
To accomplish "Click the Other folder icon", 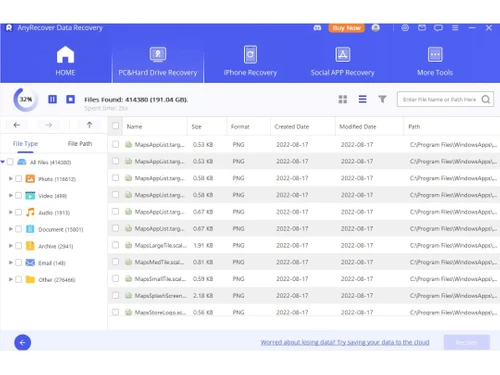I will tap(30, 279).
